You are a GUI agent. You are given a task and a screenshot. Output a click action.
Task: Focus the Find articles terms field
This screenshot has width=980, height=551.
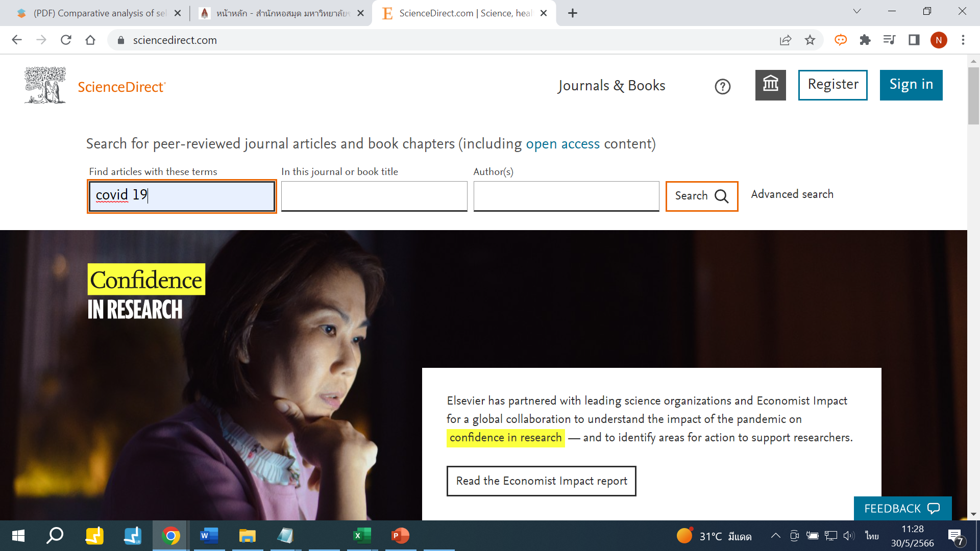(182, 196)
